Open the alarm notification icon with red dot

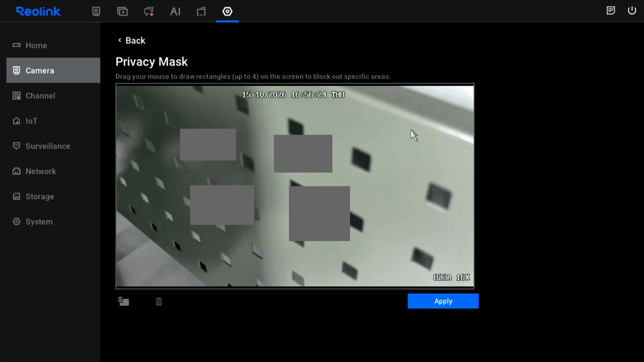click(149, 11)
